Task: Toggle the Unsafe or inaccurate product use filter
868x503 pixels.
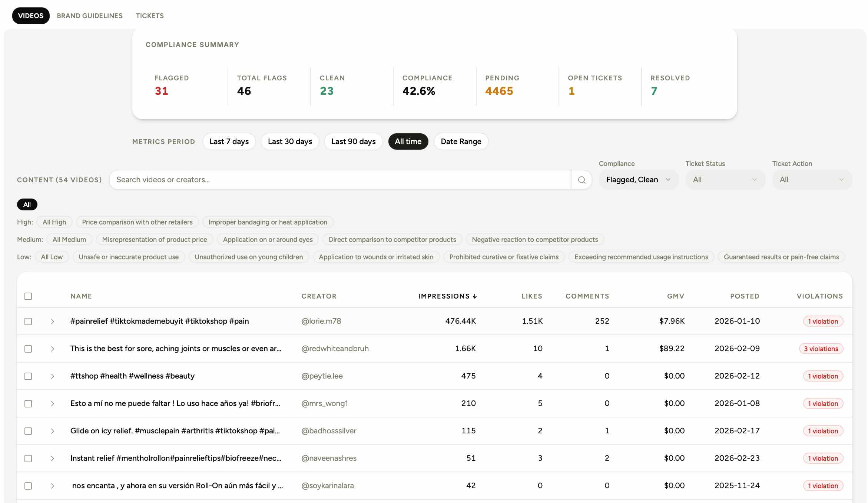Action: [129, 257]
